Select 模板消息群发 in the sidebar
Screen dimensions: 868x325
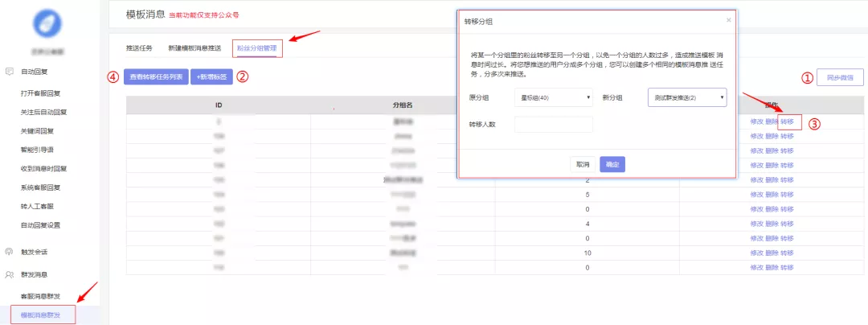[40, 315]
